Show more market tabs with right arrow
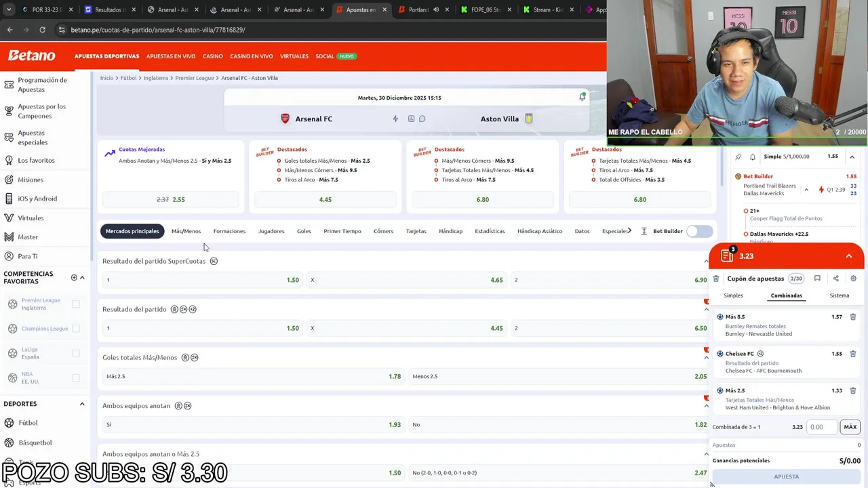This screenshot has height=488, width=868. click(629, 231)
